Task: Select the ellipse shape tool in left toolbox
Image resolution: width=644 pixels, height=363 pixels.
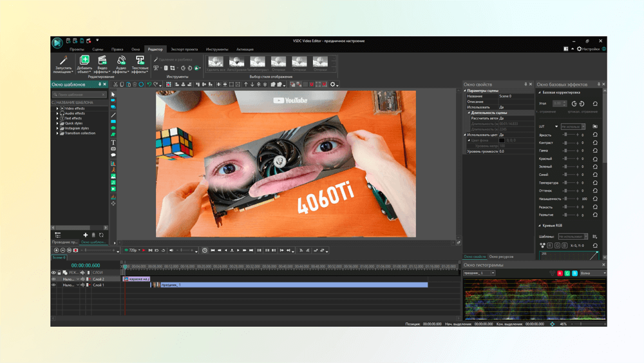Action: (113, 128)
